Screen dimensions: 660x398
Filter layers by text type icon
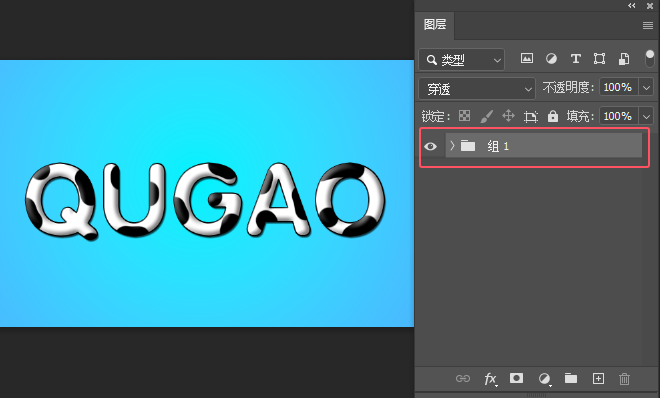click(x=575, y=58)
